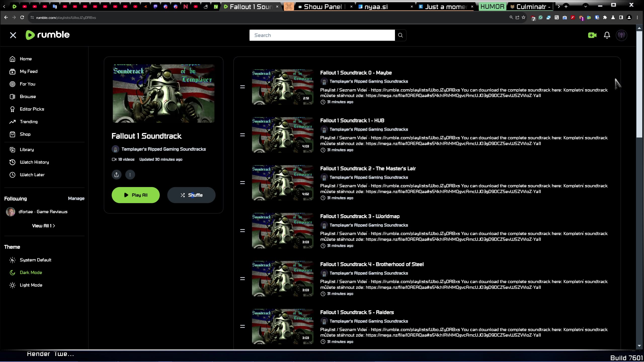Viewport: 644px width, 362px height.
Task: Switch to Light Mode theme
Action: tap(31, 285)
